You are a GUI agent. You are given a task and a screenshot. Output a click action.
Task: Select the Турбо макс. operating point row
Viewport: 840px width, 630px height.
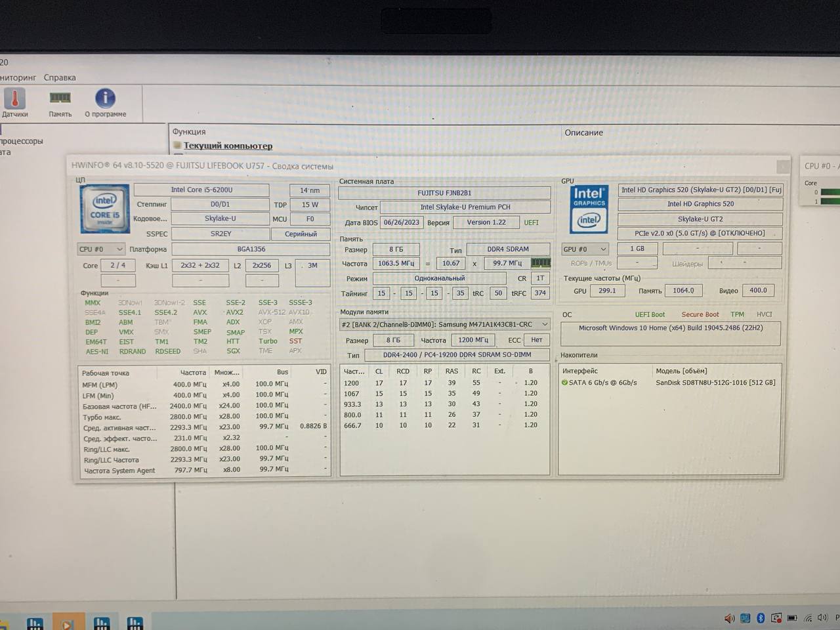(x=204, y=416)
